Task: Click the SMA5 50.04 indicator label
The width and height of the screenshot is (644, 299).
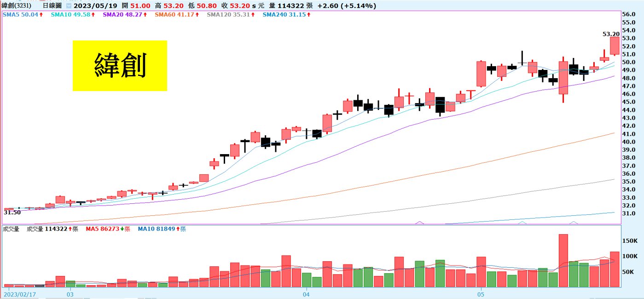Action: 23,15
